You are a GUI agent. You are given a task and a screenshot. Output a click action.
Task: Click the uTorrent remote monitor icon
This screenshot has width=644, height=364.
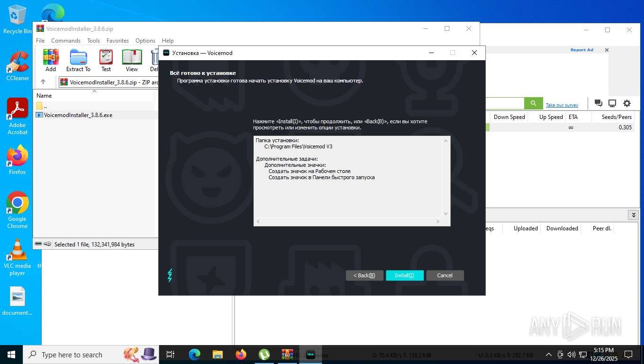[x=612, y=103]
